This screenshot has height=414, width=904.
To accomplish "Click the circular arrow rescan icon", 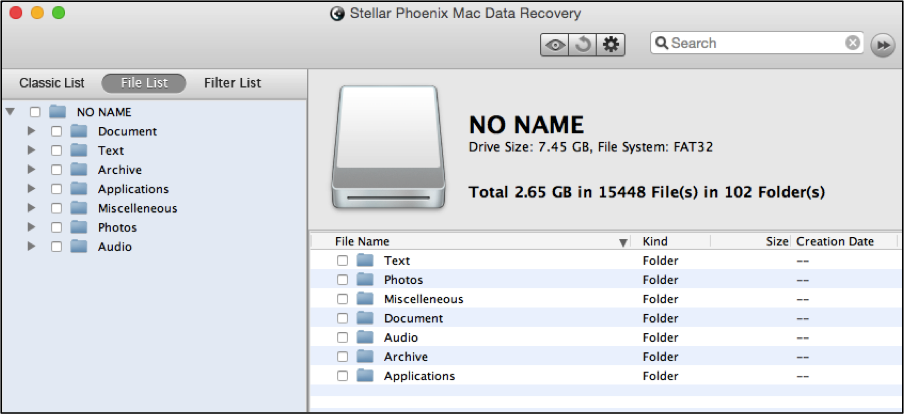I will (x=583, y=44).
